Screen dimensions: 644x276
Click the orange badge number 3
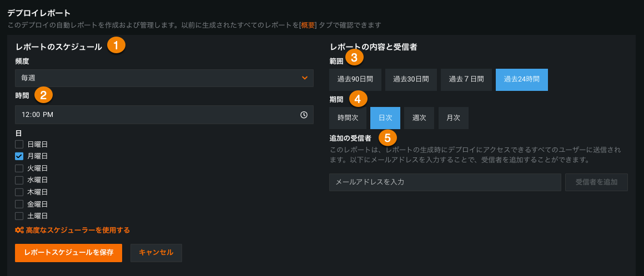[x=354, y=57]
